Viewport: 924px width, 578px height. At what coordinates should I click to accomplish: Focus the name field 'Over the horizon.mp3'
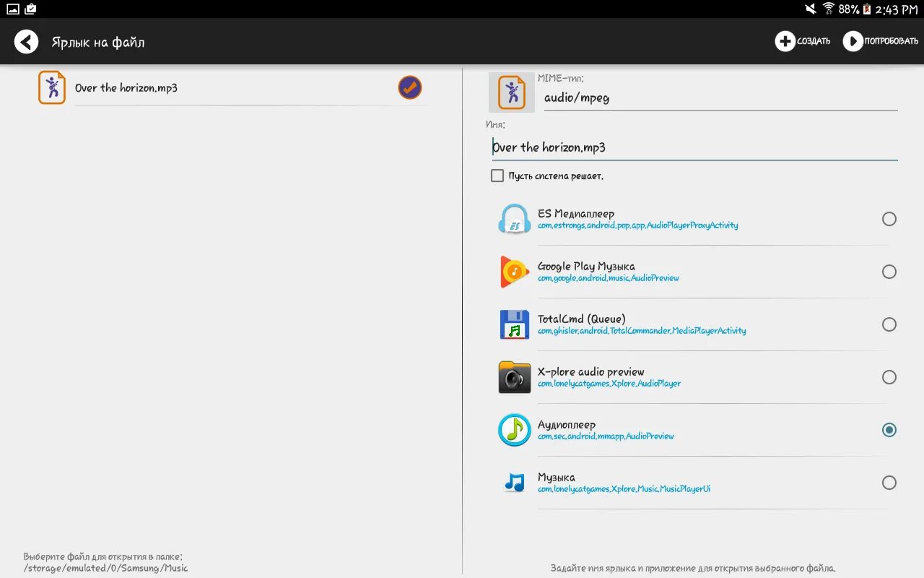[694, 147]
